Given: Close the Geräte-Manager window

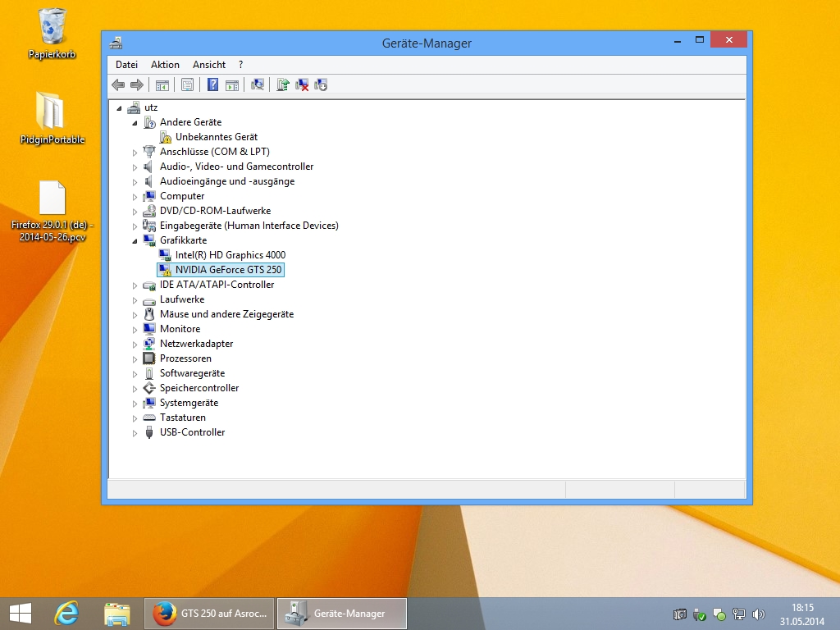Looking at the screenshot, I should [729, 39].
